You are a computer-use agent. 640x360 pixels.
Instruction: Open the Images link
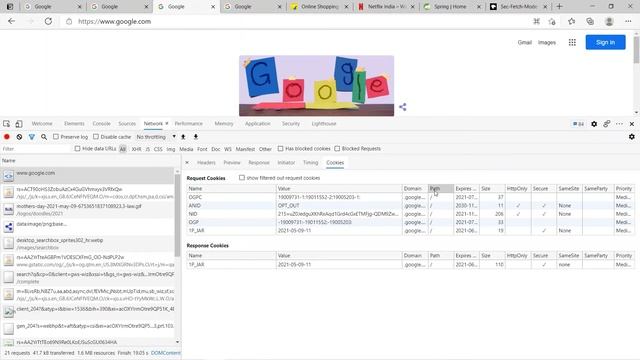547,42
